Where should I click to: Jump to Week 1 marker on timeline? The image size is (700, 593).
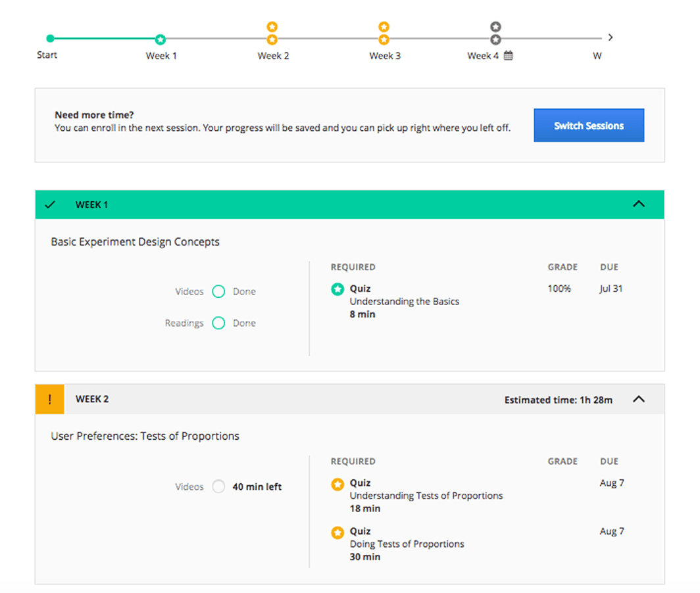pos(161,39)
